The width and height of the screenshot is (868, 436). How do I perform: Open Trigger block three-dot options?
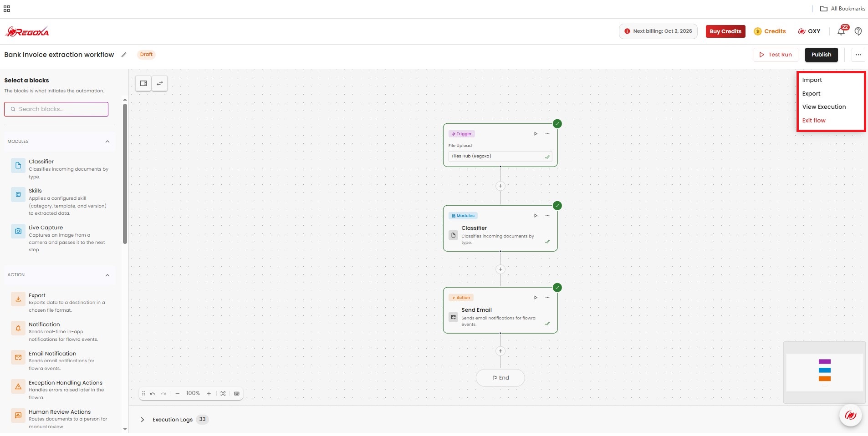click(x=547, y=134)
